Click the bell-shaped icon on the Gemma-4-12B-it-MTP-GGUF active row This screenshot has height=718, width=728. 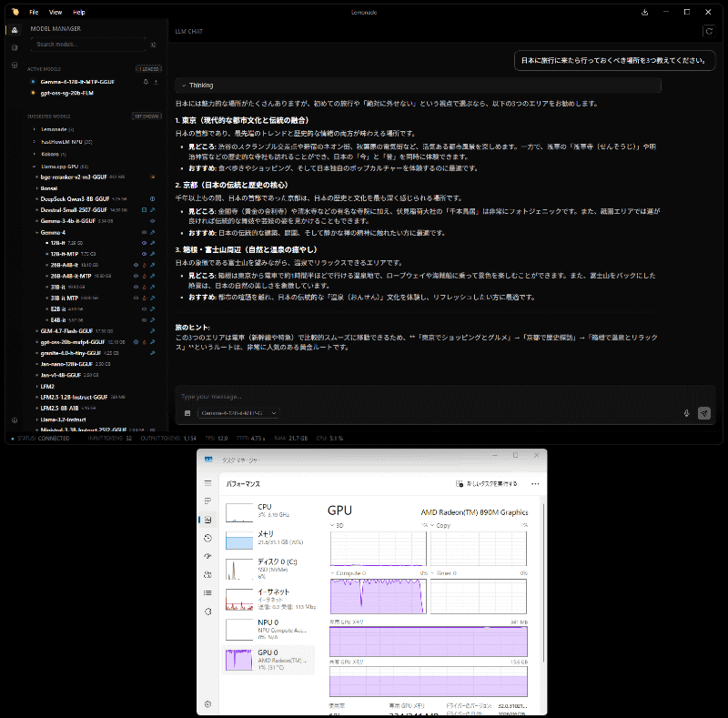coord(146,82)
